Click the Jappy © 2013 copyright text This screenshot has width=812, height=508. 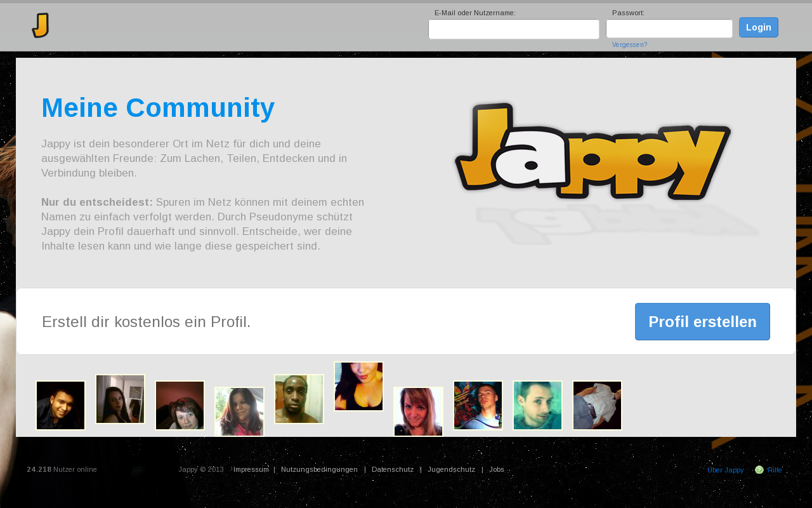tap(201, 470)
